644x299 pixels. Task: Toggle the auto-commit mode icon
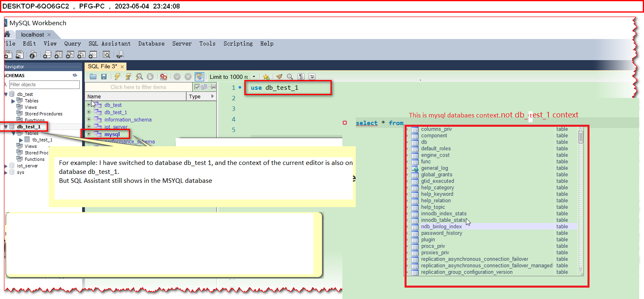click(x=199, y=76)
